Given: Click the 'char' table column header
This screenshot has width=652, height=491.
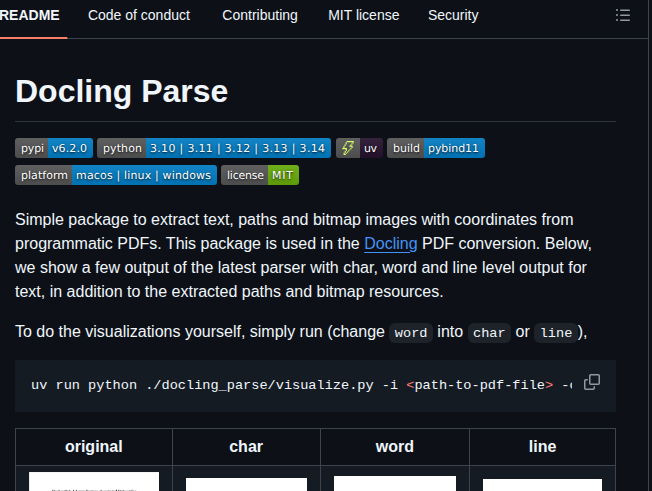Looking at the screenshot, I should coord(246,447).
